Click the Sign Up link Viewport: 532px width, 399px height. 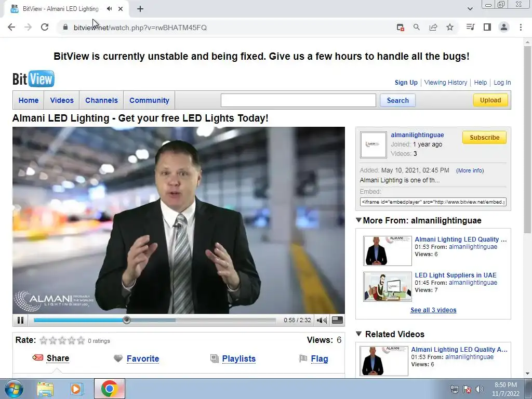click(x=406, y=83)
